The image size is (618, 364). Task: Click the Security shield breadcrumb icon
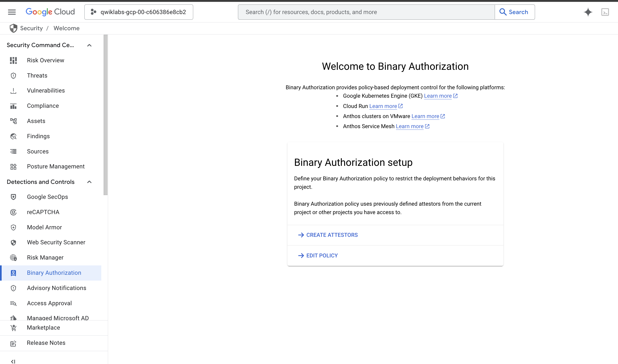point(13,28)
